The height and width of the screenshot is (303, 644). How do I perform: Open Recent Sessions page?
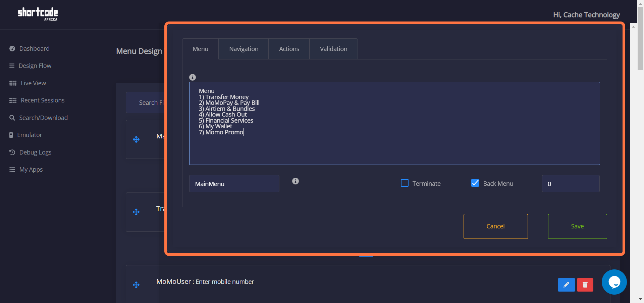(43, 100)
